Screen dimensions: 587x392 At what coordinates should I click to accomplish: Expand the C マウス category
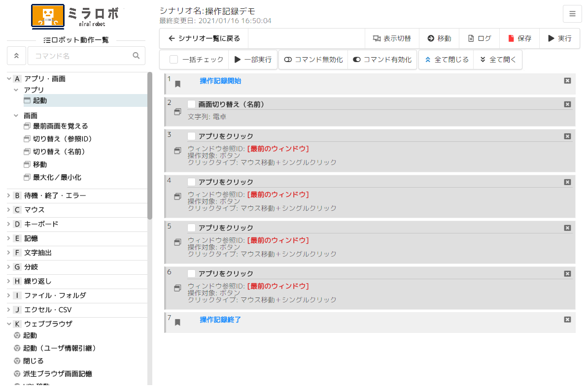pyautogui.click(x=9, y=210)
